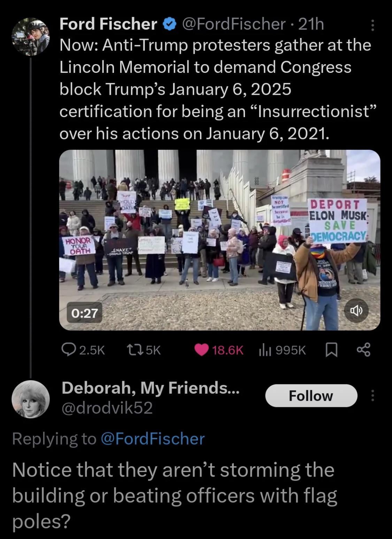Image resolution: width=392 pixels, height=539 pixels.
Task: Follow the Deborah, My Friends account
Action: [x=311, y=396]
